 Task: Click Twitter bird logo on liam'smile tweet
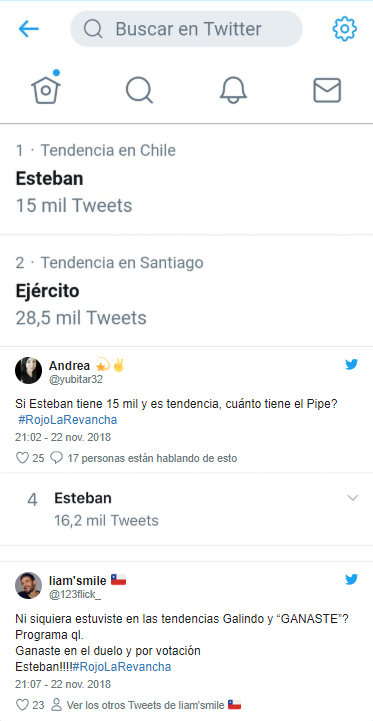tap(352, 580)
